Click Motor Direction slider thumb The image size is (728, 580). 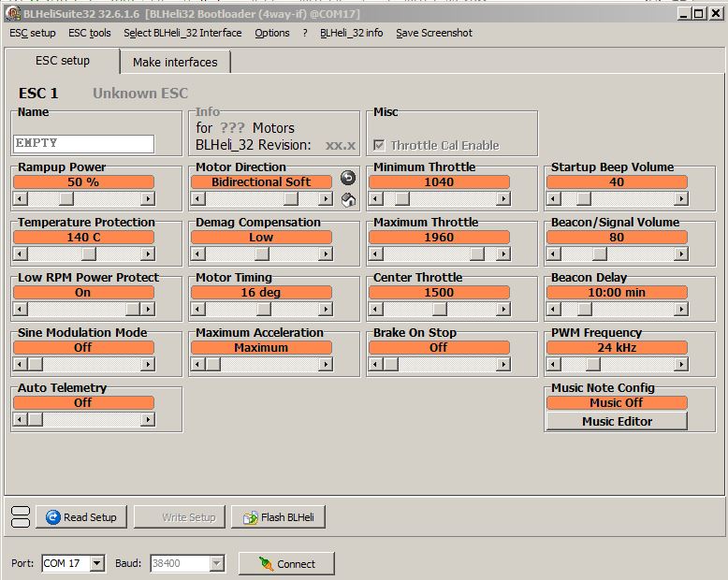coord(291,198)
